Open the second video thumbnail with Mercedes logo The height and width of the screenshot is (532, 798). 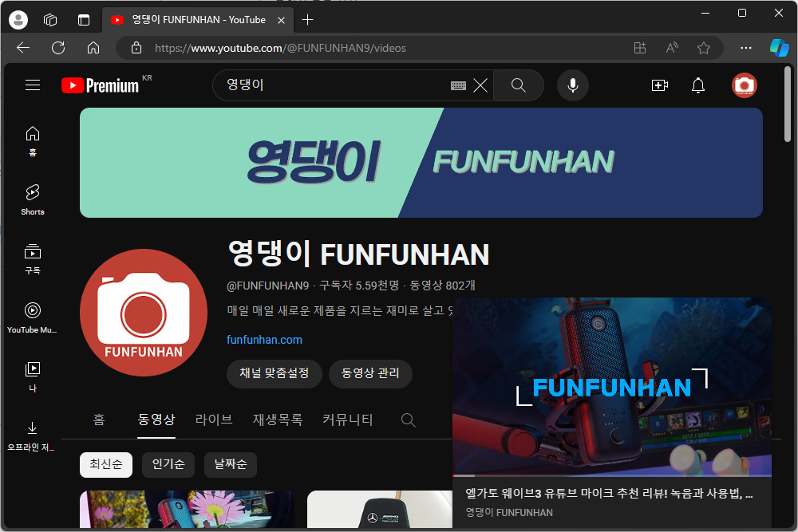coord(380,509)
